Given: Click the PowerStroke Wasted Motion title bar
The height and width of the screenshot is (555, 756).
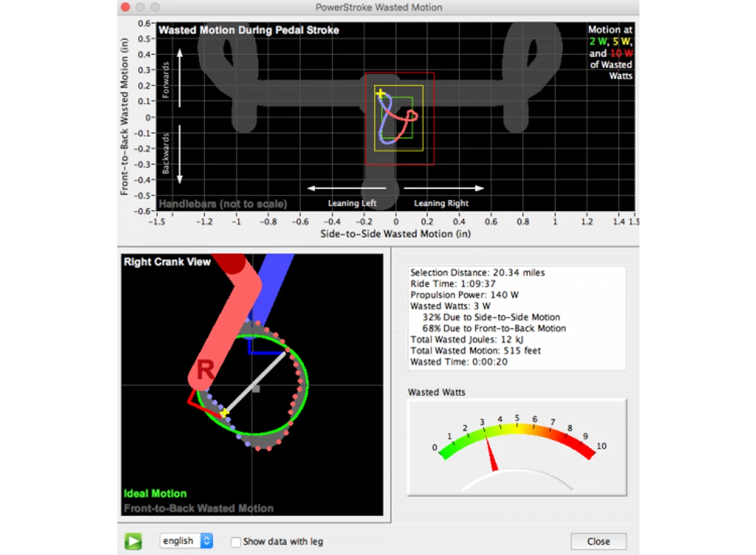Looking at the screenshot, I should 379,8.
